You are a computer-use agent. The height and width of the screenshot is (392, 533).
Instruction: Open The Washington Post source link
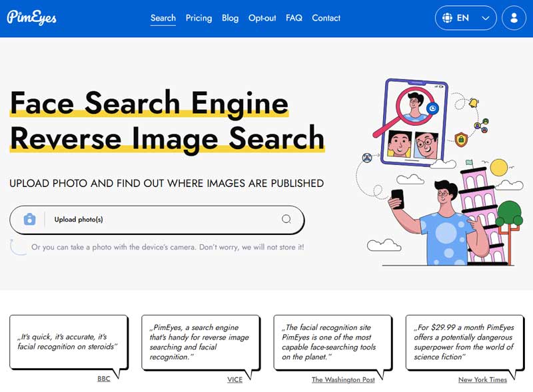(343, 379)
